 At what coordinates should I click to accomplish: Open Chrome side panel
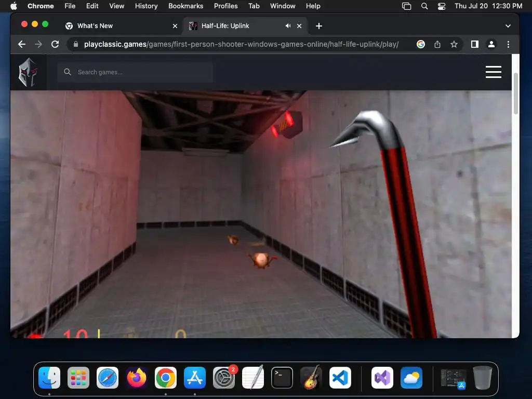[x=475, y=44]
